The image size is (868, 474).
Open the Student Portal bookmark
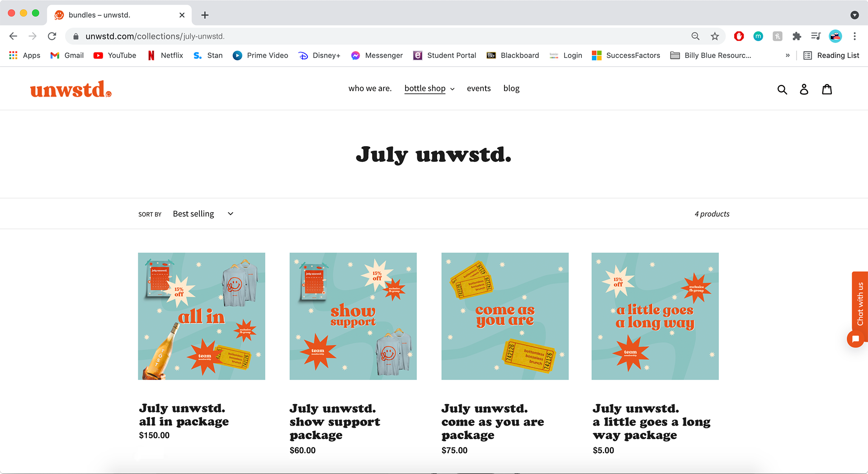point(445,55)
